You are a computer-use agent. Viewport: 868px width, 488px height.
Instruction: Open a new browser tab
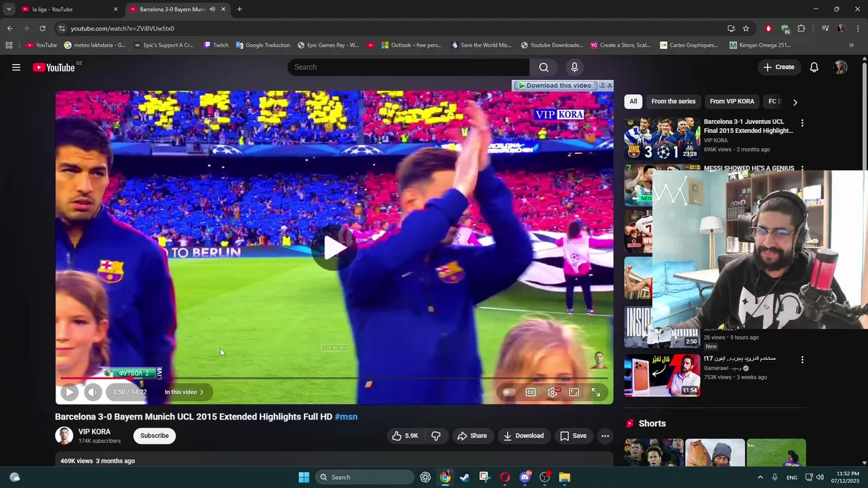239,9
